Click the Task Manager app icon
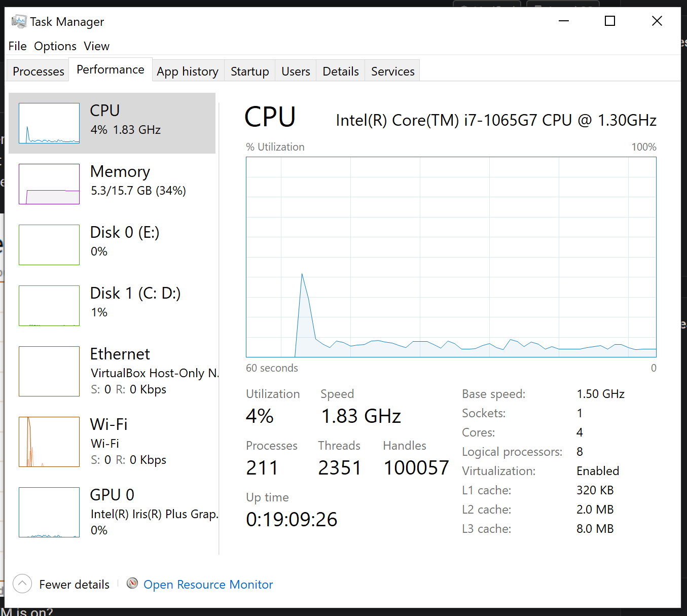The width and height of the screenshot is (687, 616). 19,21
